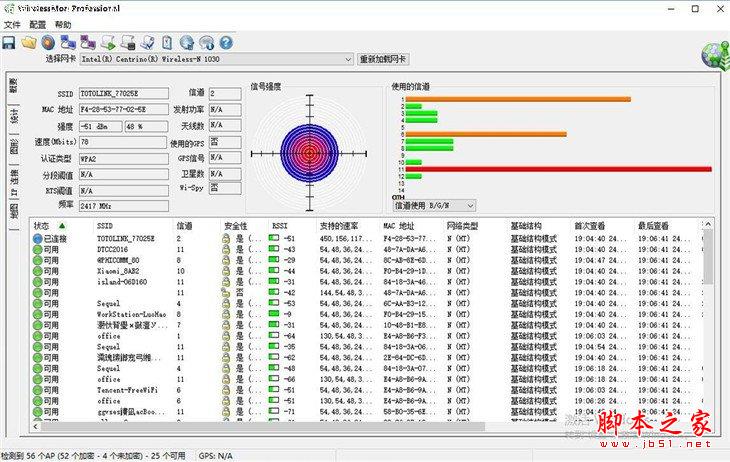Select the WorkStation-LuoMao network row
730x462 pixels.
pyautogui.click(x=365, y=314)
